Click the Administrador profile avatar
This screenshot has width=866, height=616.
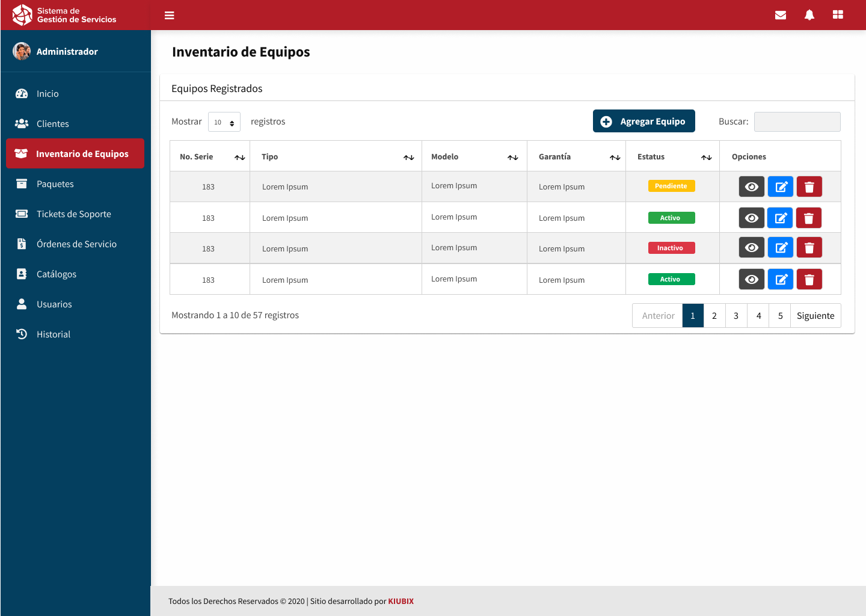tap(22, 52)
